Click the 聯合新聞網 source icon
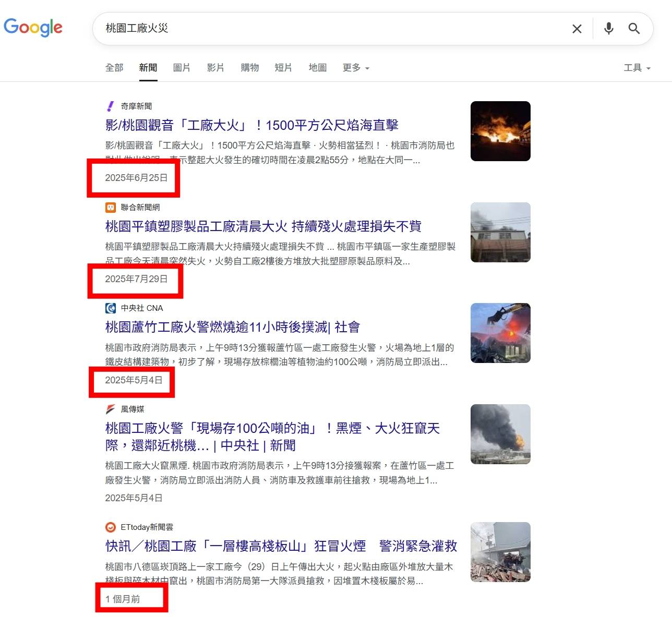This screenshot has height=617, width=672. pos(110,208)
